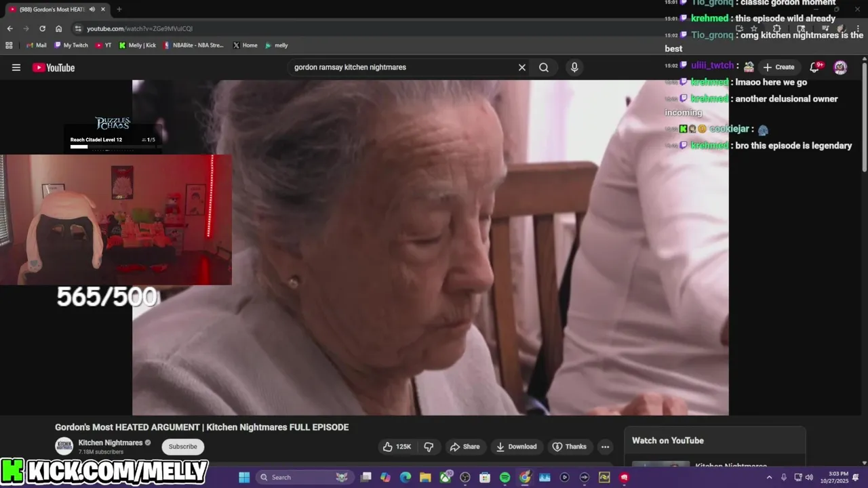Screen dimensions: 868x488
Task: Click the address bar URL
Action: [140, 28]
